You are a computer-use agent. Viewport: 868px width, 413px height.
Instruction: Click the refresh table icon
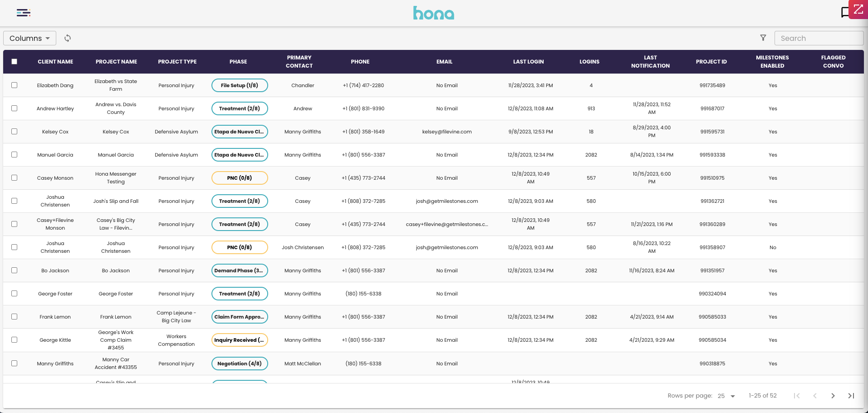68,38
